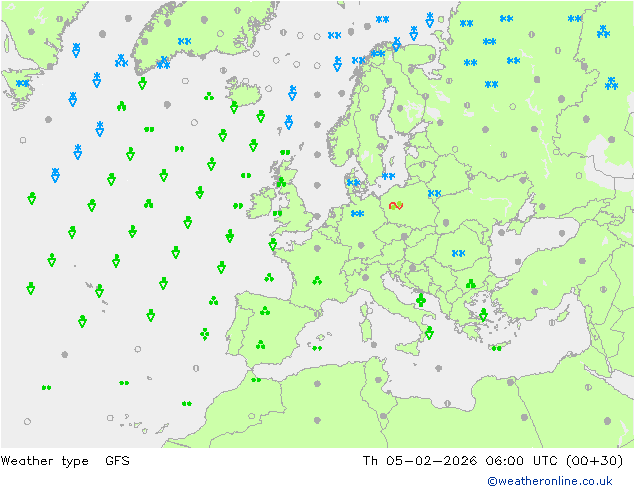The width and height of the screenshot is (634, 490).
Task: Select the green cross symbol on Italy's Adriatic coast
Action: pos(421,300)
